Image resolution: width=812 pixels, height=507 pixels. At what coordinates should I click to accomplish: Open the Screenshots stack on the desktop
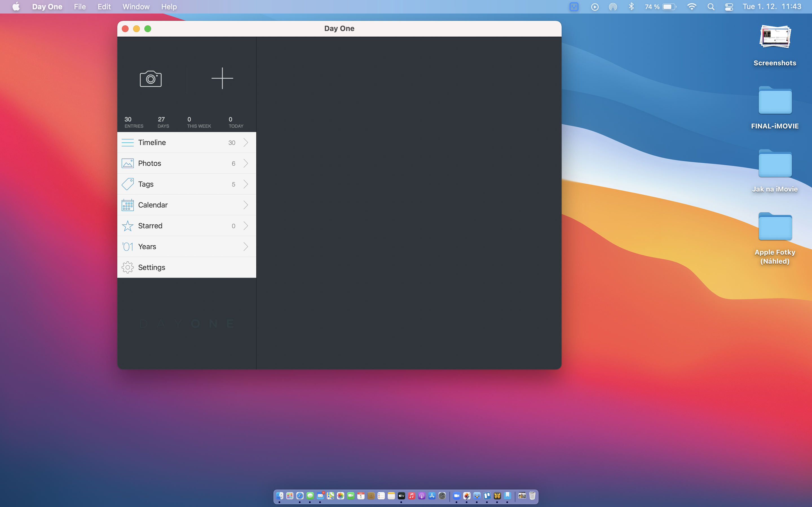(x=775, y=37)
